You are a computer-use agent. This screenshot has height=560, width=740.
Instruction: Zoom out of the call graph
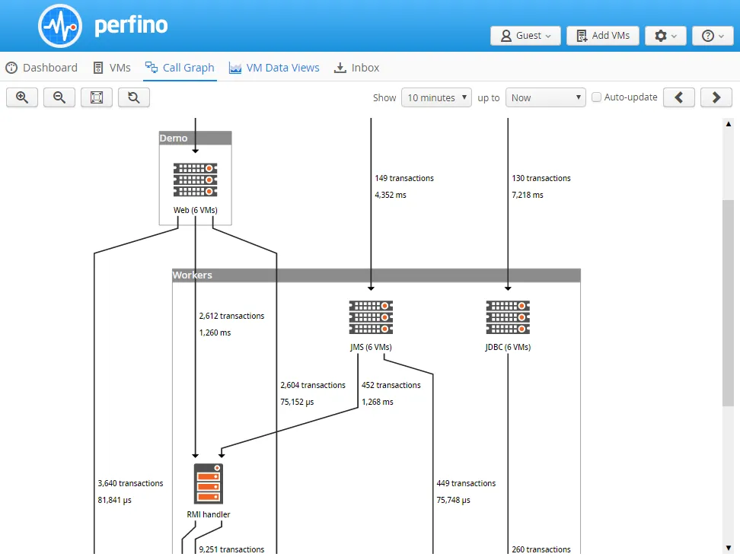[x=59, y=97]
